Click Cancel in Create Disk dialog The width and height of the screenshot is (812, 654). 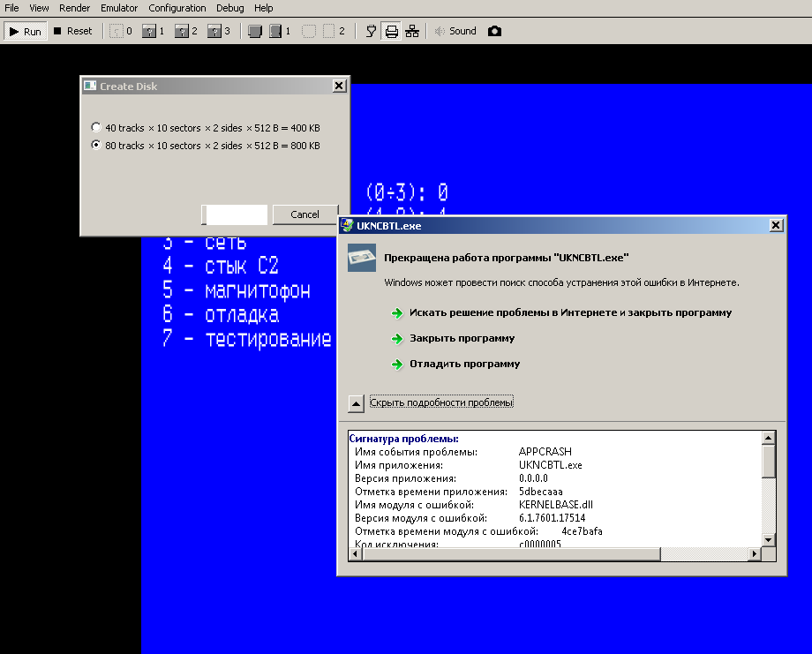[x=305, y=214]
